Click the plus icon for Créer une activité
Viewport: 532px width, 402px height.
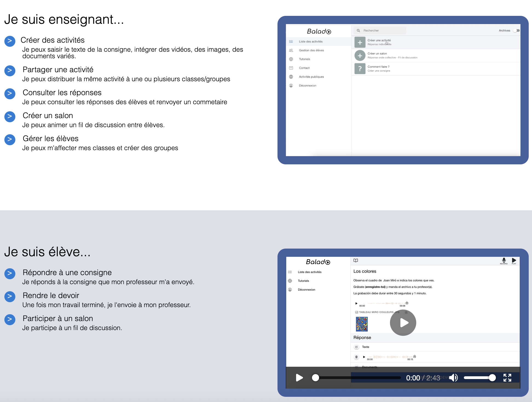coord(360,42)
